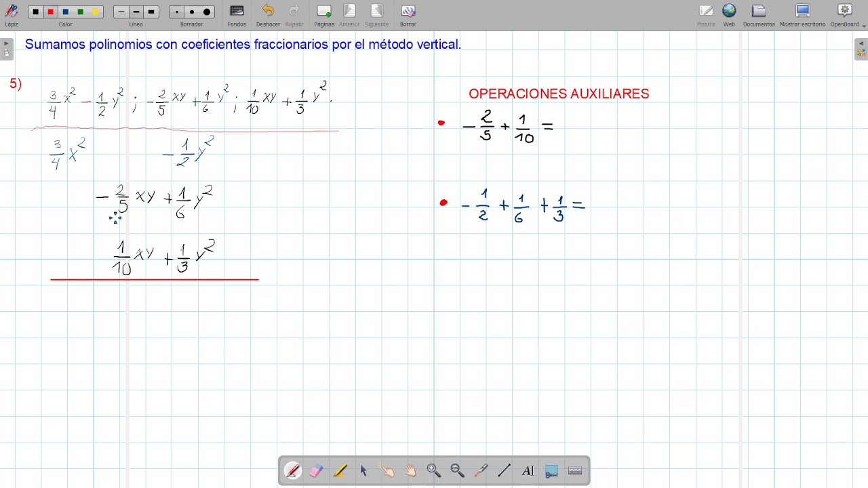The width and height of the screenshot is (868, 488).
Task: Choose the red pen color
Action: [x=50, y=12]
